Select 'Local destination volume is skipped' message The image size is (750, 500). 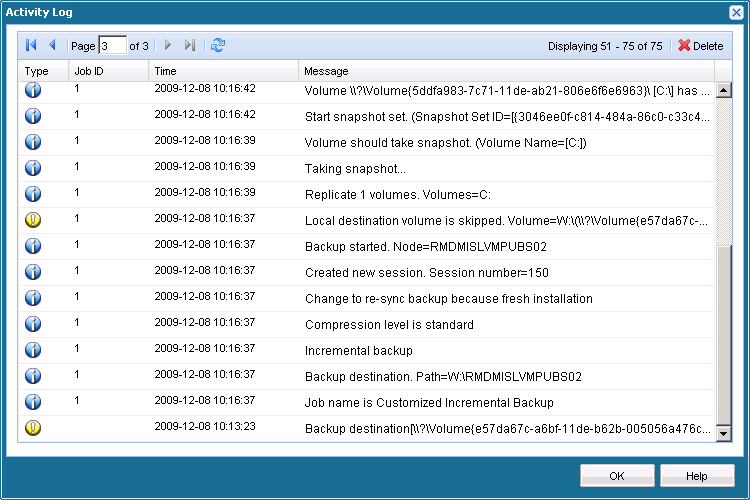pos(507,221)
